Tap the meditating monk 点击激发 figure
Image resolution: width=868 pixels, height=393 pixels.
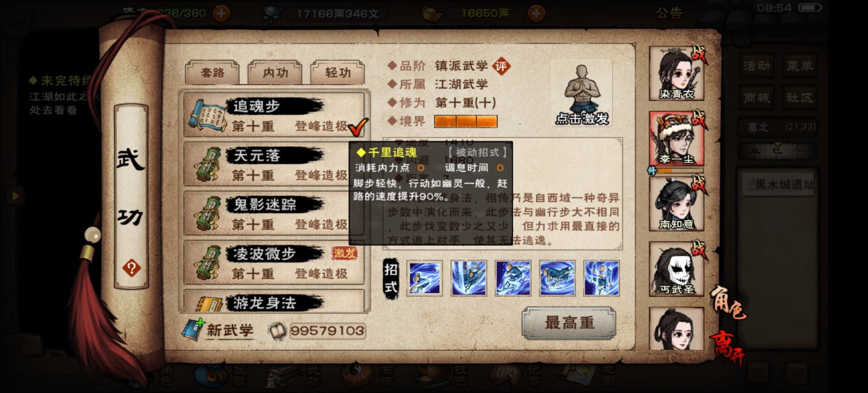point(582,94)
